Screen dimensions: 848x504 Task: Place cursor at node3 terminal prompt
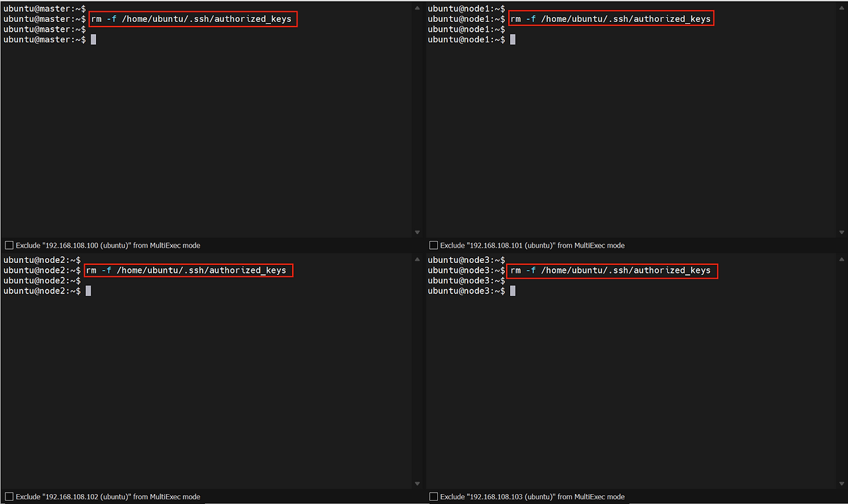pyautogui.click(x=513, y=291)
